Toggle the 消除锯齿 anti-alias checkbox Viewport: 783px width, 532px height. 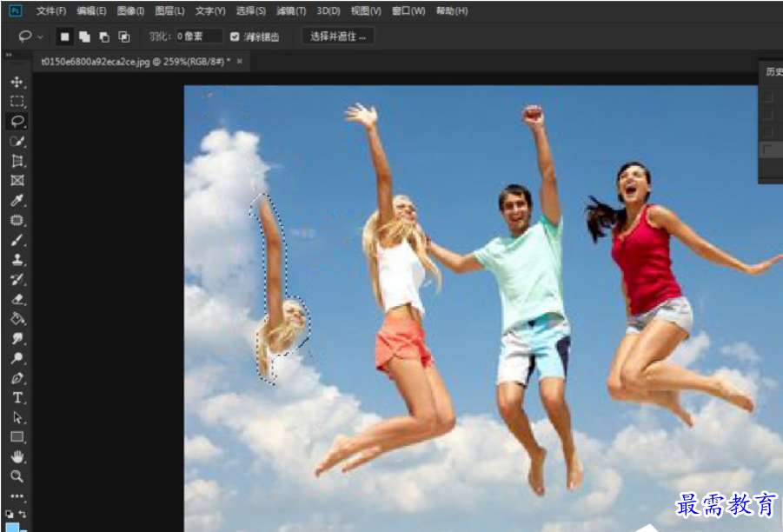(x=235, y=37)
